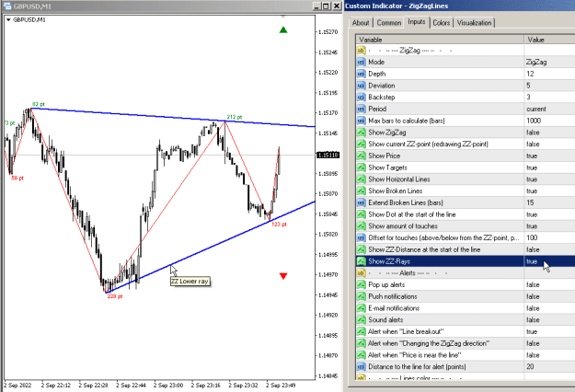The height and width of the screenshot is (392, 575).
Task: Click the Show ZZ-Rays row icon
Action: point(362,261)
